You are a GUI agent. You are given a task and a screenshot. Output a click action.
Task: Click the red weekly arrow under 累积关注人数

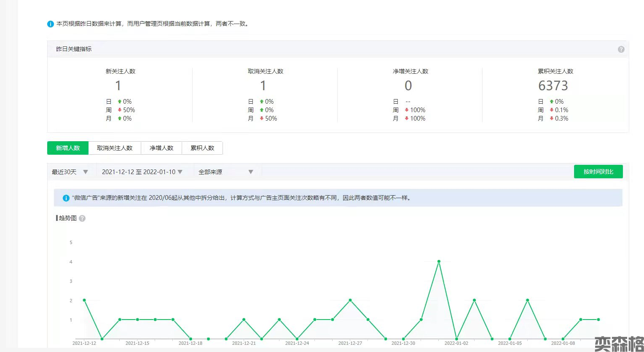click(551, 110)
